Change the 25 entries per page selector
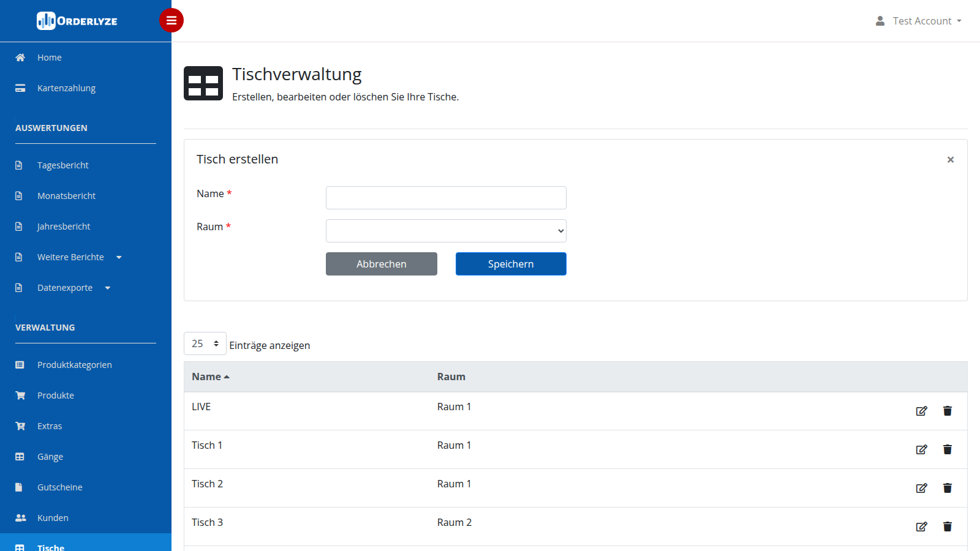The image size is (980, 551). (x=205, y=343)
